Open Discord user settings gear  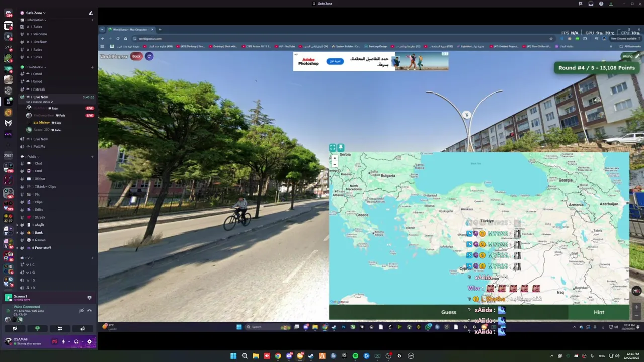click(x=89, y=342)
